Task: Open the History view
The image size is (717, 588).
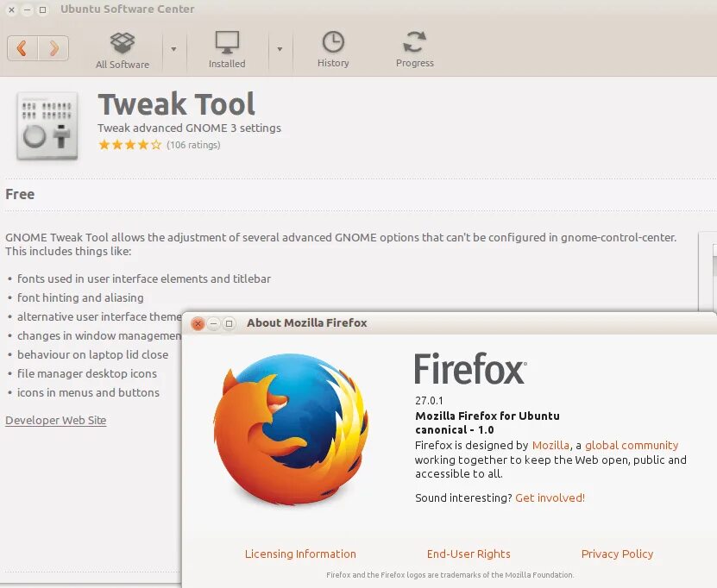Action: click(333, 50)
